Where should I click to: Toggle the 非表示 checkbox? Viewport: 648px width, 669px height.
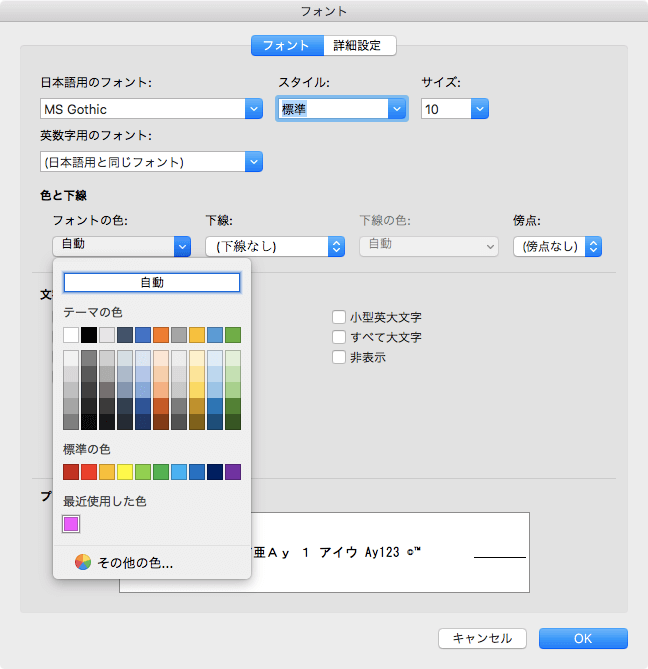tap(339, 357)
